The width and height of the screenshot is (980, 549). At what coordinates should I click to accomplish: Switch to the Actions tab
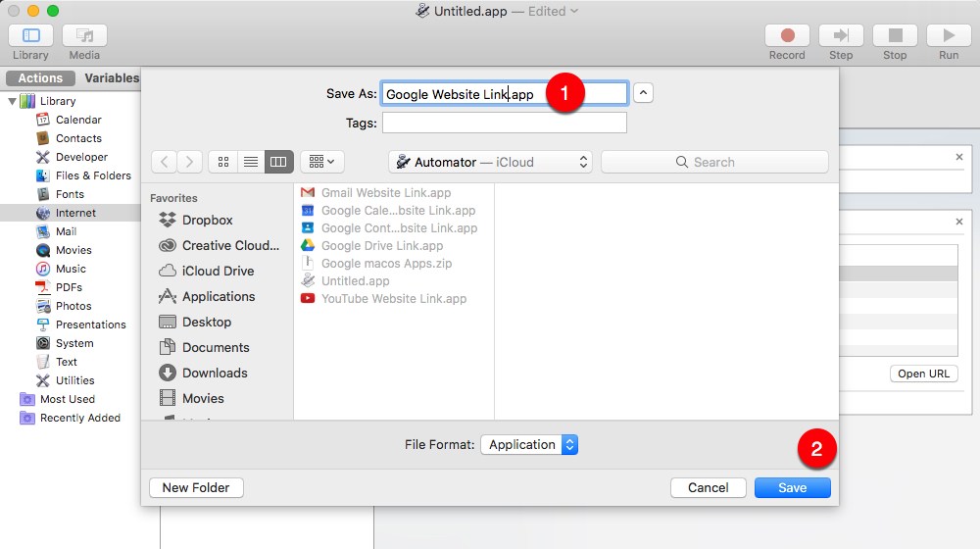40,78
